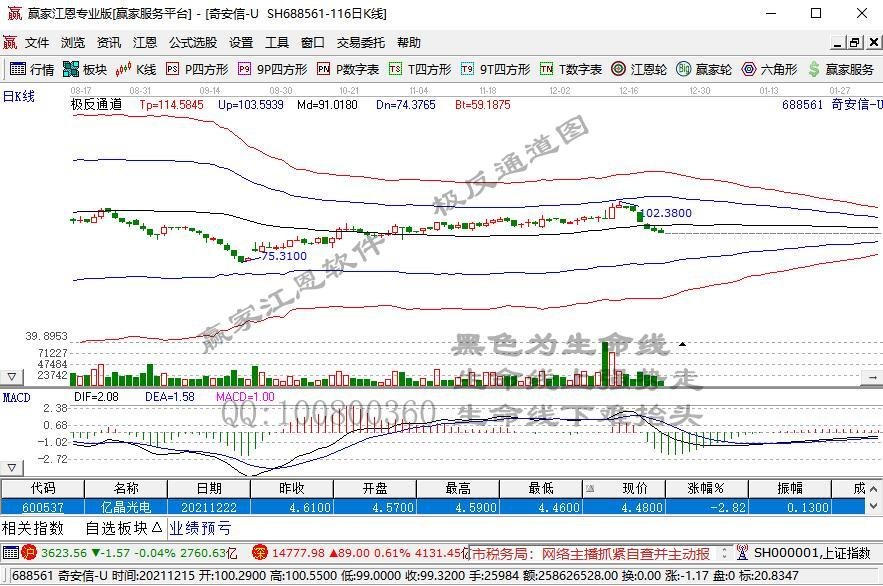The height and width of the screenshot is (586, 883).
Task: Sort table by 最低 column
Action: pos(541,488)
